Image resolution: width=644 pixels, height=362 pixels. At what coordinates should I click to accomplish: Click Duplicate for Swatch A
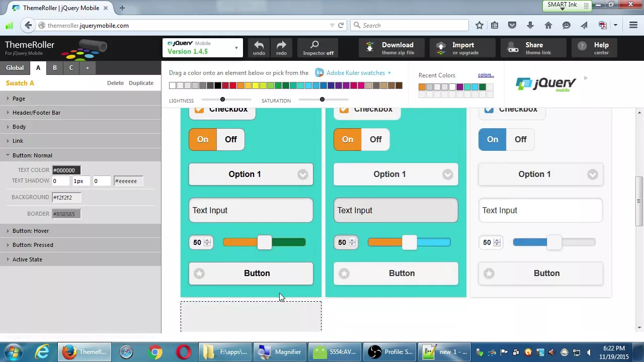[141, 83]
